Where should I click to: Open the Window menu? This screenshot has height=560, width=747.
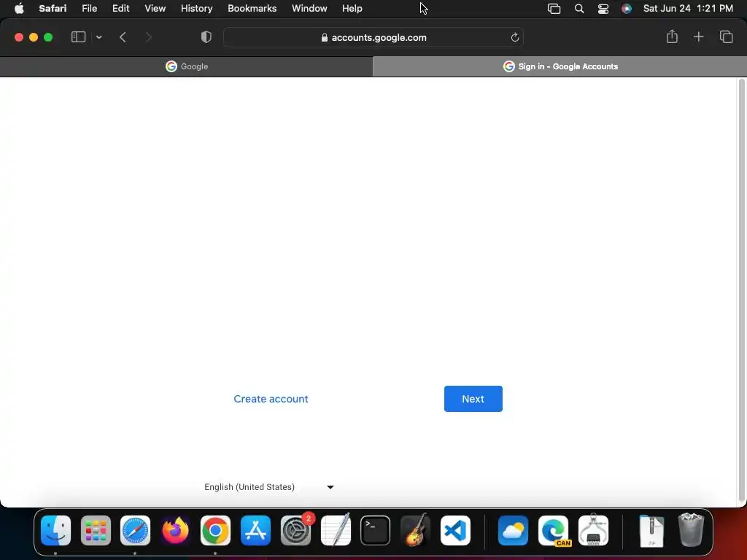coord(309,9)
